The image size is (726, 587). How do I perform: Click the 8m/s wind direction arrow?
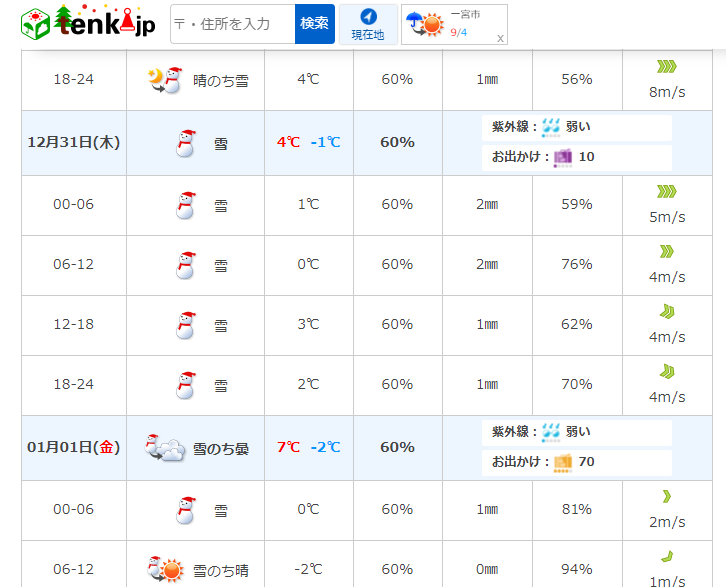click(666, 67)
